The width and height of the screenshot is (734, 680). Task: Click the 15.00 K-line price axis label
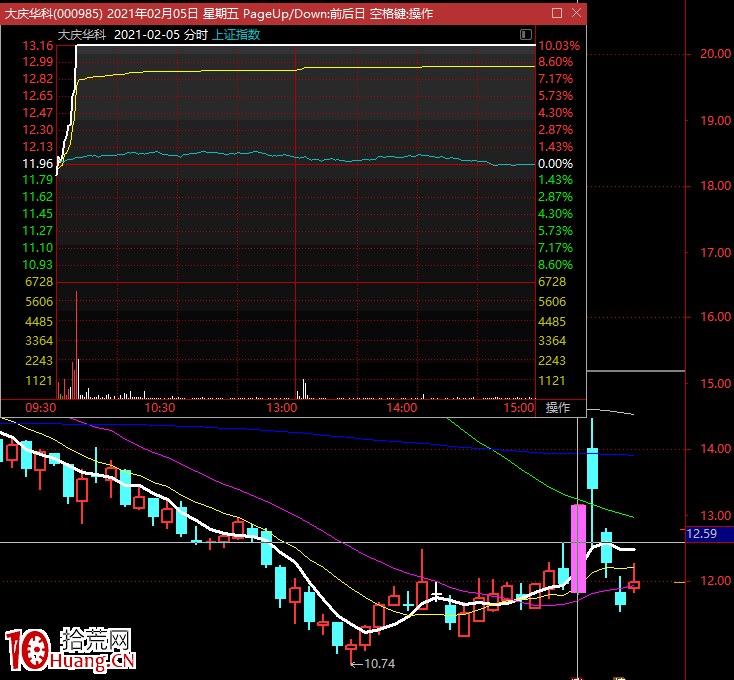715,384
